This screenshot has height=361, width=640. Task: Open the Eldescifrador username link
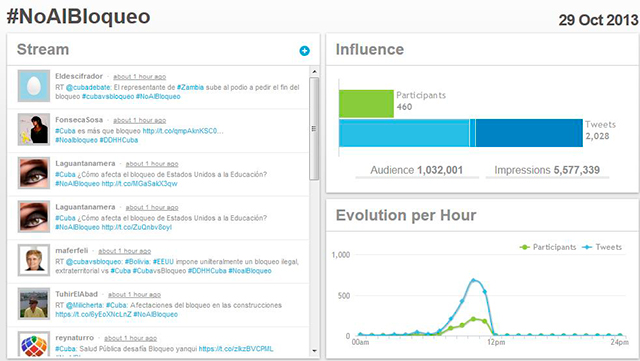click(79, 76)
